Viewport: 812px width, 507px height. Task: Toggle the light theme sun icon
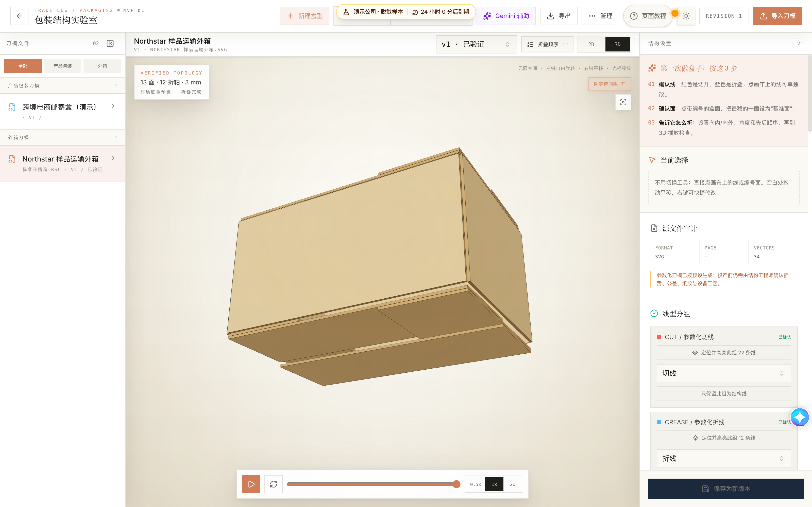(686, 16)
